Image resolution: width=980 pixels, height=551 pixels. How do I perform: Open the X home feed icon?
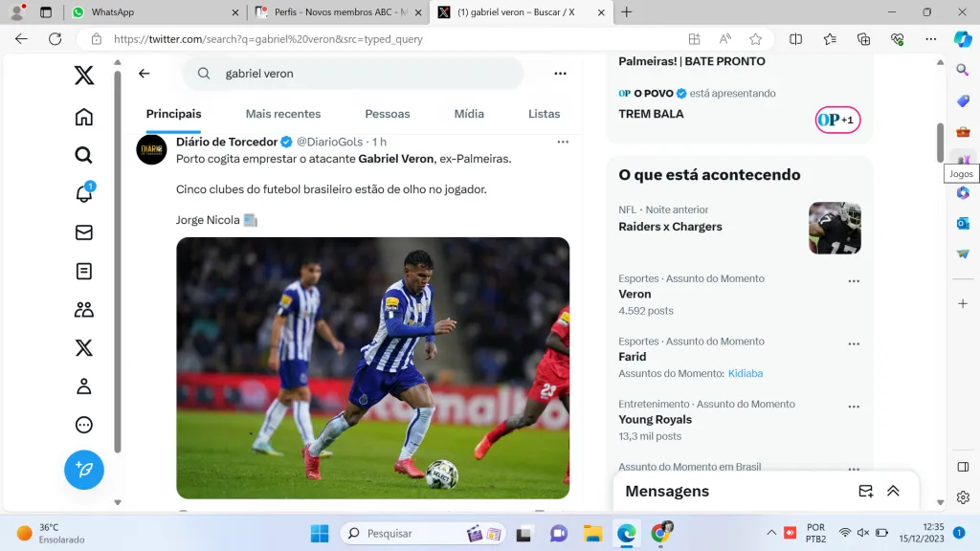pyautogui.click(x=84, y=118)
